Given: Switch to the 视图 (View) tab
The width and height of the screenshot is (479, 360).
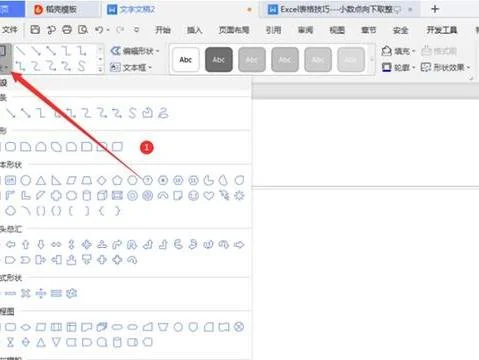Looking at the screenshot, I should tap(337, 30).
